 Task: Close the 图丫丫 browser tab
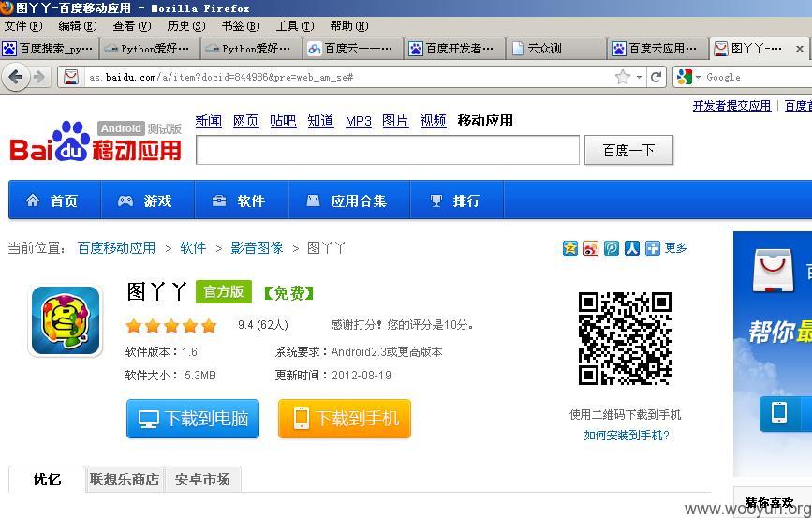800,49
